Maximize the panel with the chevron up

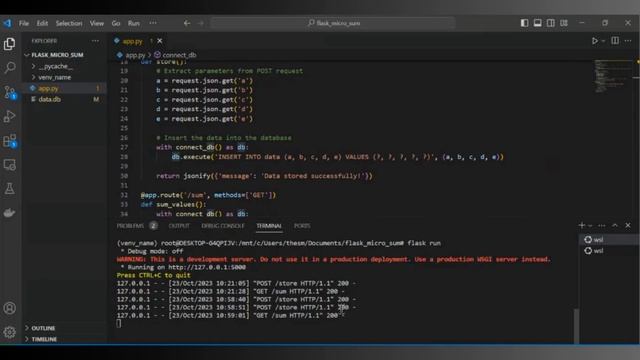[615, 225]
